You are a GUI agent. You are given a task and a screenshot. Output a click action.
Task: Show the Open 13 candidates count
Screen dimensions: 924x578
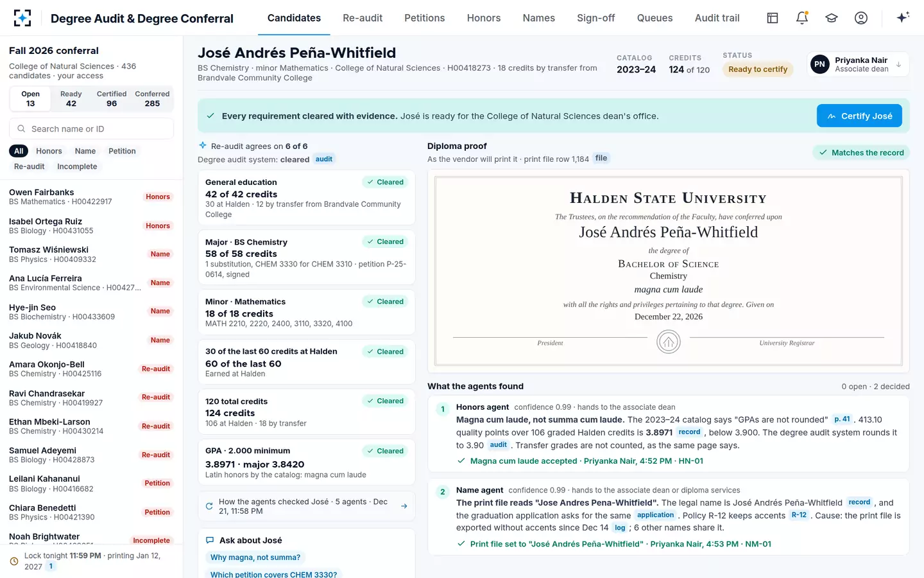[30, 99]
